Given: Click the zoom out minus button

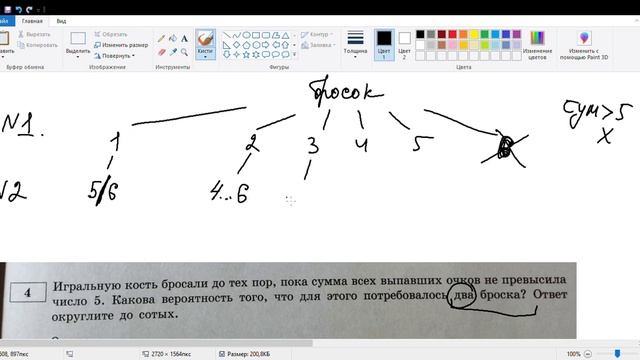Looking at the screenshot, I should [588, 354].
